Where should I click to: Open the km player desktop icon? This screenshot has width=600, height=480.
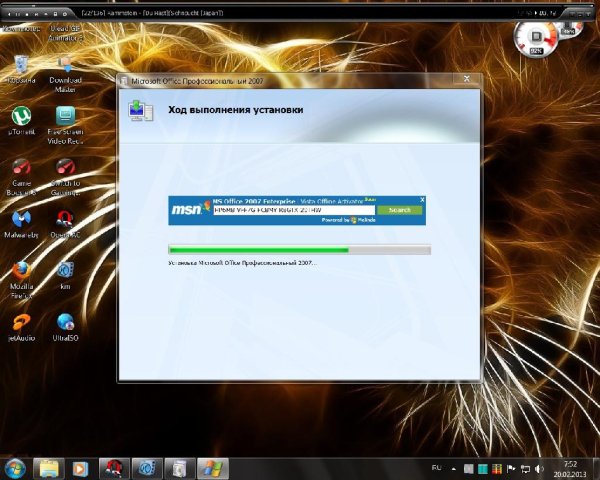point(65,275)
